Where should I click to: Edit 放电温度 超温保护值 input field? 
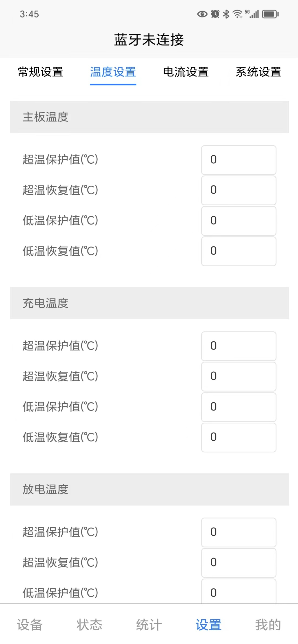[239, 532]
